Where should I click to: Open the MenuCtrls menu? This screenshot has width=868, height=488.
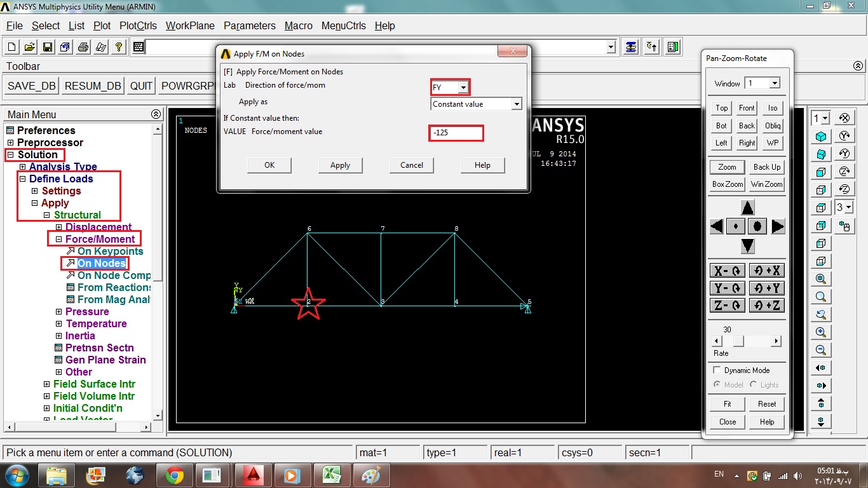pyautogui.click(x=344, y=26)
